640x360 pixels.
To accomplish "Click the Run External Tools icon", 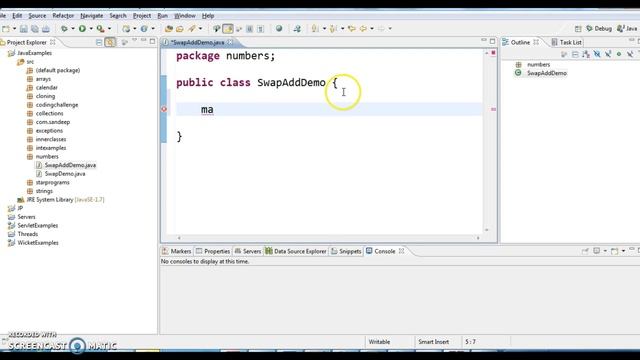I will (100, 29).
